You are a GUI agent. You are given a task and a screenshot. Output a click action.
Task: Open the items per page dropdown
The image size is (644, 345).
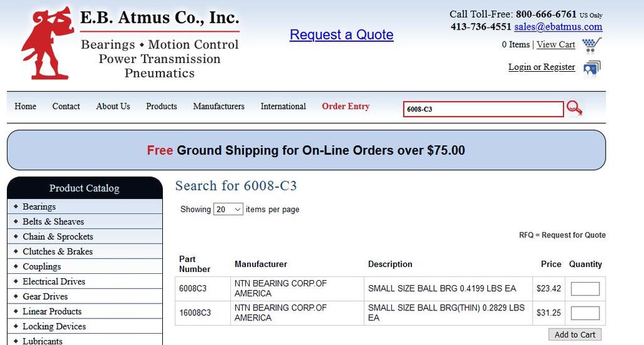pyautogui.click(x=228, y=209)
